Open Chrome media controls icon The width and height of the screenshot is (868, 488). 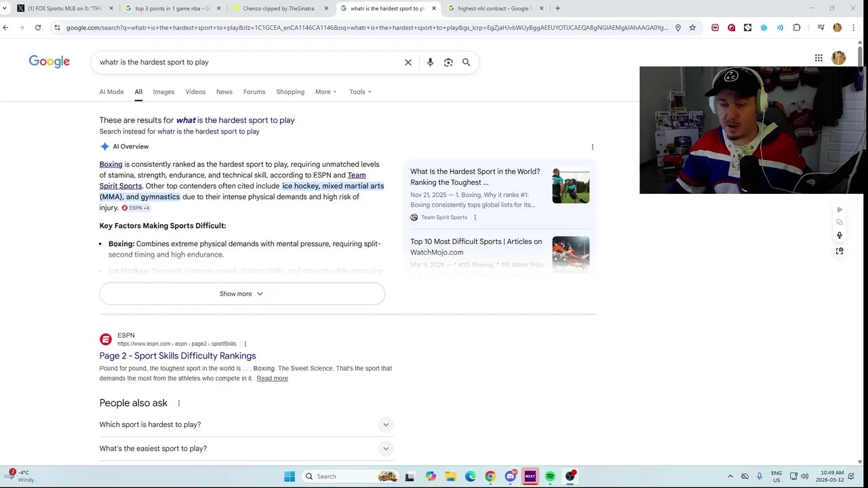821,28
